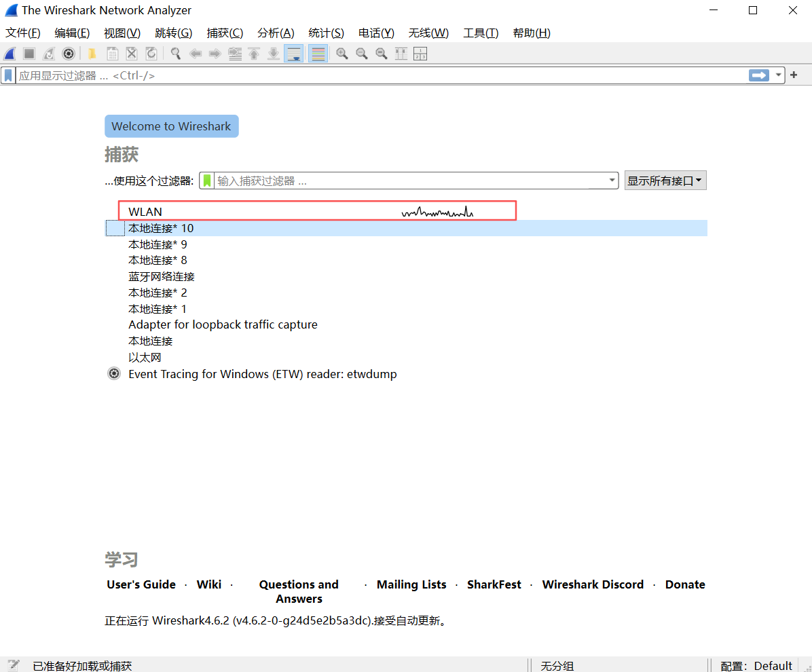Click the find packet magnifier icon
This screenshot has height=672, width=812.
pyautogui.click(x=176, y=54)
